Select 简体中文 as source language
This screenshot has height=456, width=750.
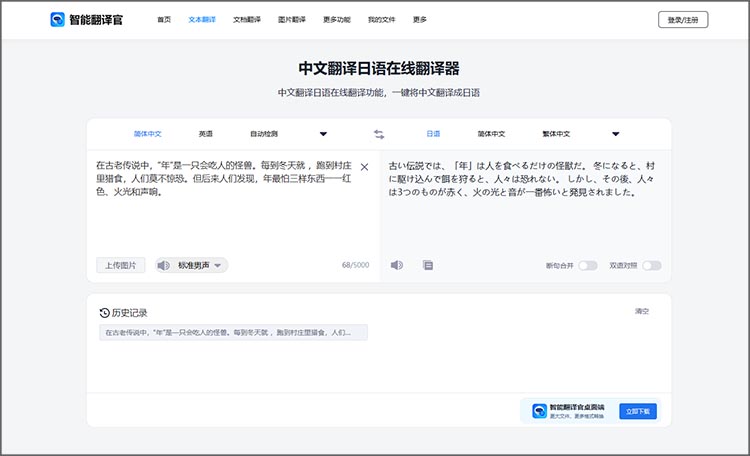[x=147, y=134]
